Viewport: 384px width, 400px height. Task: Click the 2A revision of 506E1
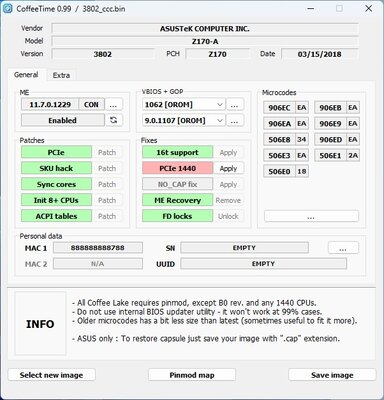click(x=353, y=155)
